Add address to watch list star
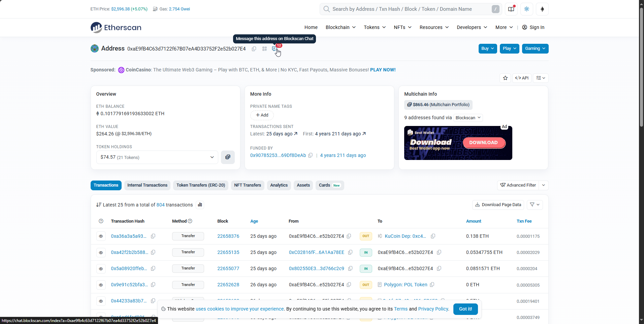The height and width of the screenshot is (324, 644). [x=505, y=78]
